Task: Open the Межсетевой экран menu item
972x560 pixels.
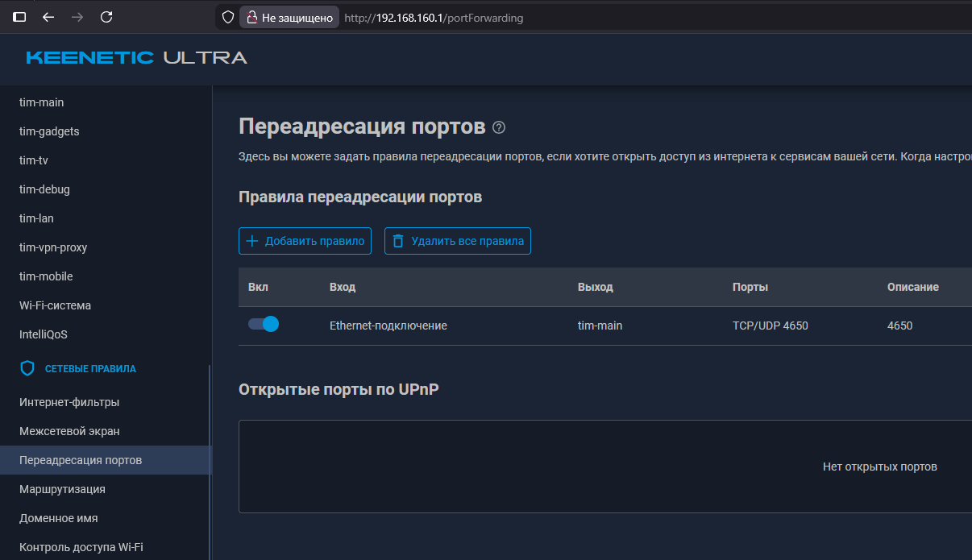Action: tap(69, 431)
